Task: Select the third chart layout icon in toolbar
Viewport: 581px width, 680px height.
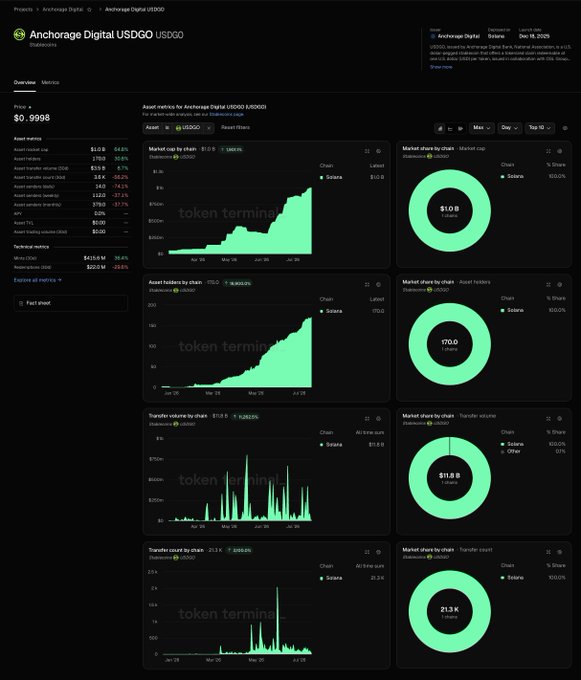Action: click(460, 128)
